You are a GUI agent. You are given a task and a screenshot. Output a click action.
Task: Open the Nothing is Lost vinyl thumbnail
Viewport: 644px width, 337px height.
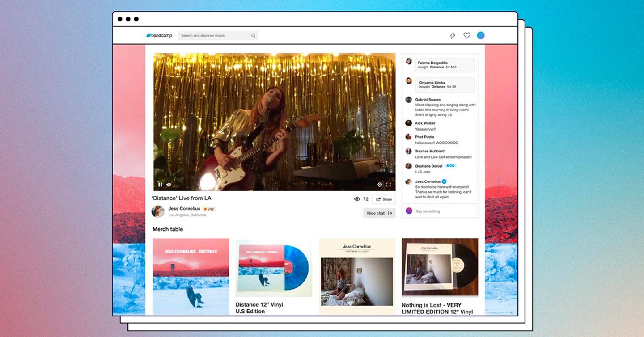pos(440,267)
